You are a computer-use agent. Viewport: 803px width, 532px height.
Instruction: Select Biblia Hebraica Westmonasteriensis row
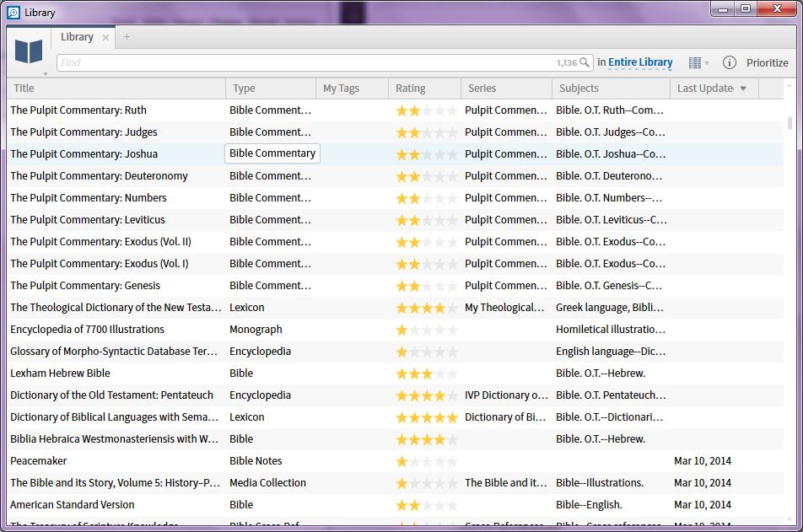[x=114, y=438]
